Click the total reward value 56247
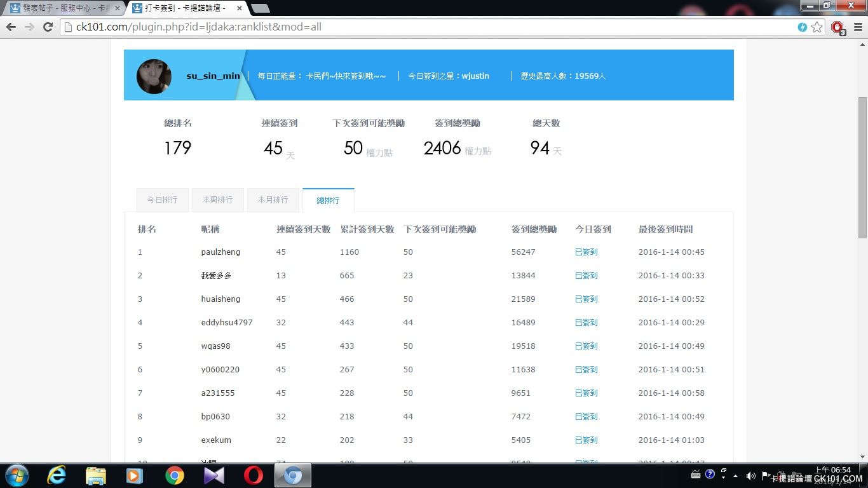This screenshot has width=868, height=488. click(x=523, y=252)
